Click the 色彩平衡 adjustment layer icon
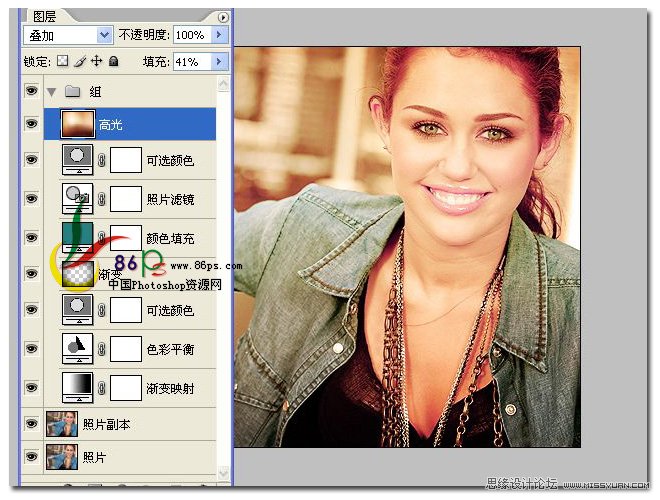The image size is (660, 500). coord(77,348)
